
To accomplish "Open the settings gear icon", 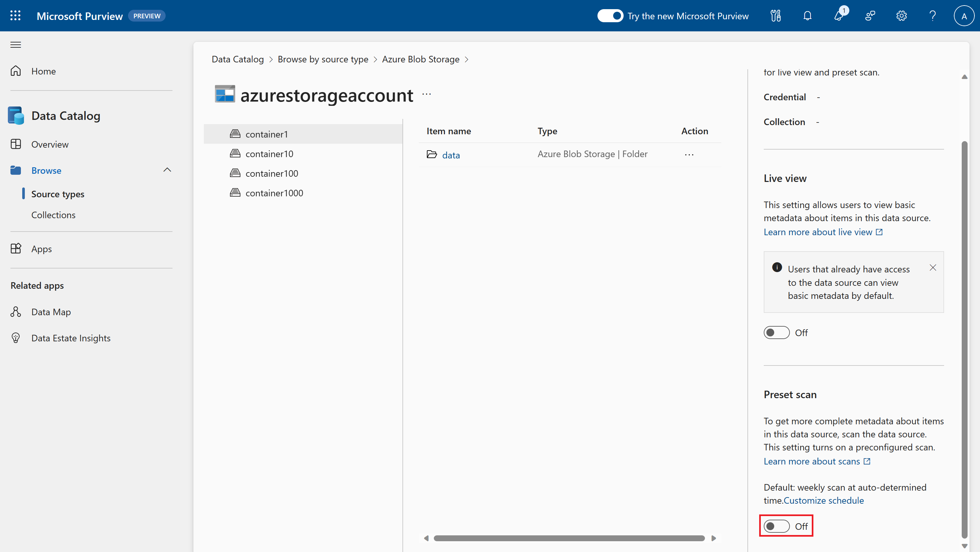I will [901, 16].
